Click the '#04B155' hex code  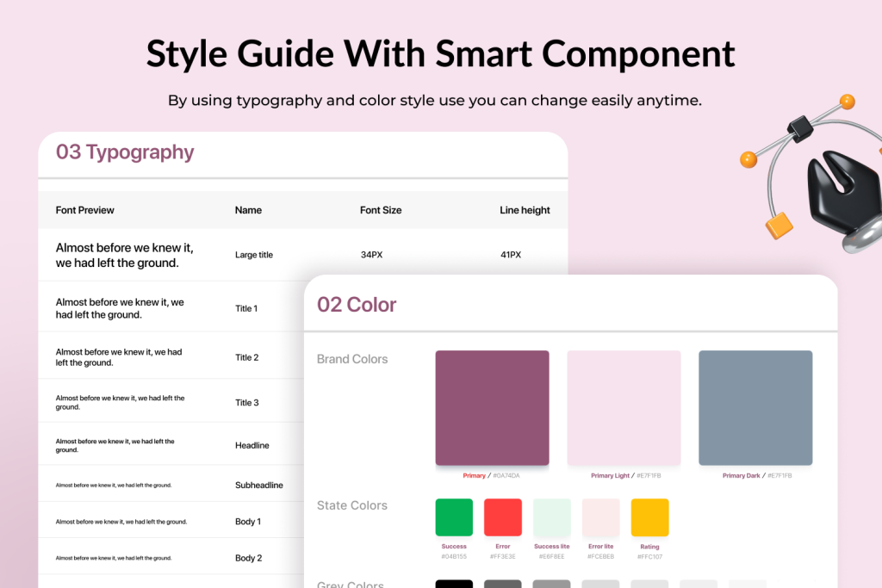tap(454, 556)
